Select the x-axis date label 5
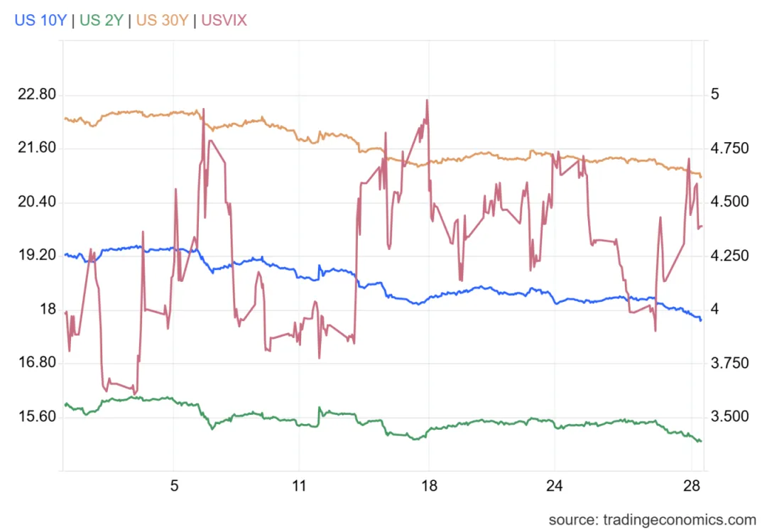 point(174,487)
